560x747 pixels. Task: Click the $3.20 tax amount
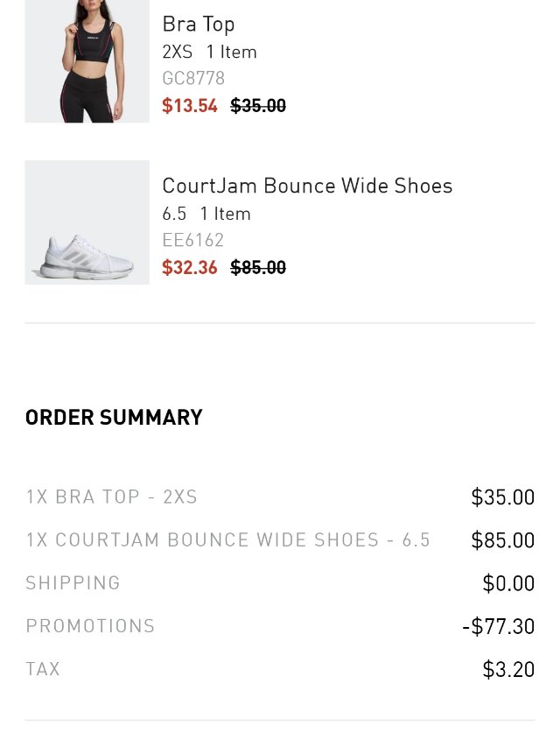[x=508, y=669]
